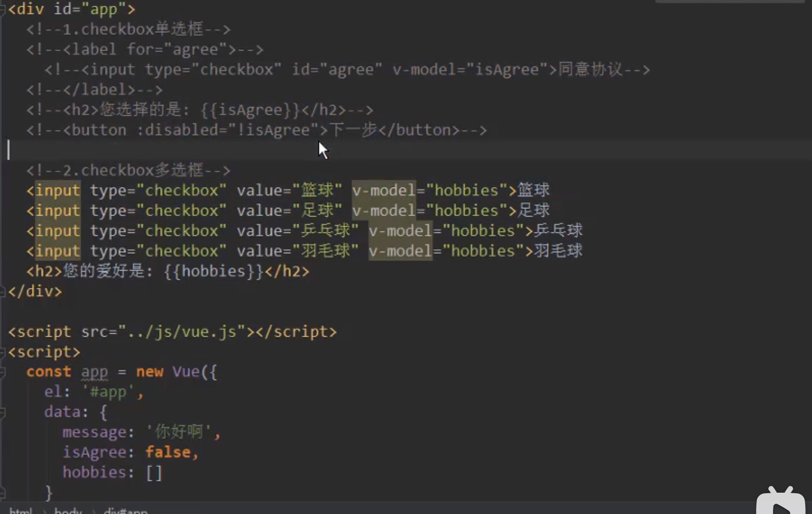Click fold marker beside closing </div> tag
The height and width of the screenshot is (514, 812).
(2, 292)
